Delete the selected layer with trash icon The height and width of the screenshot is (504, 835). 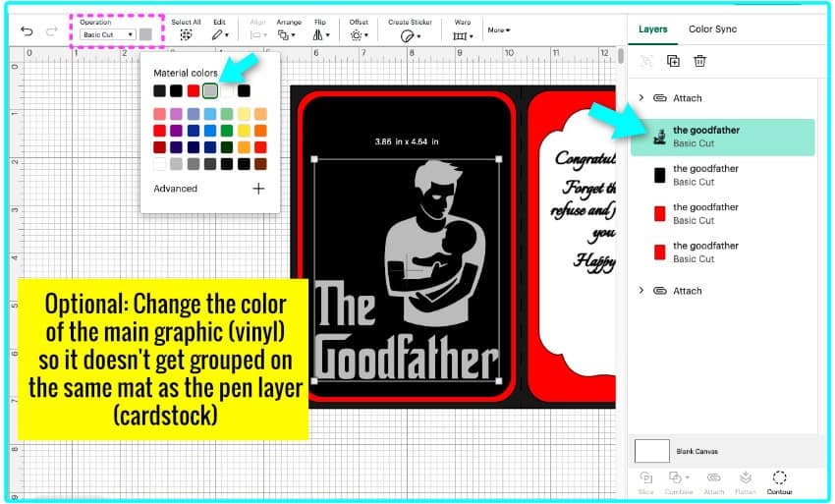[699, 61]
